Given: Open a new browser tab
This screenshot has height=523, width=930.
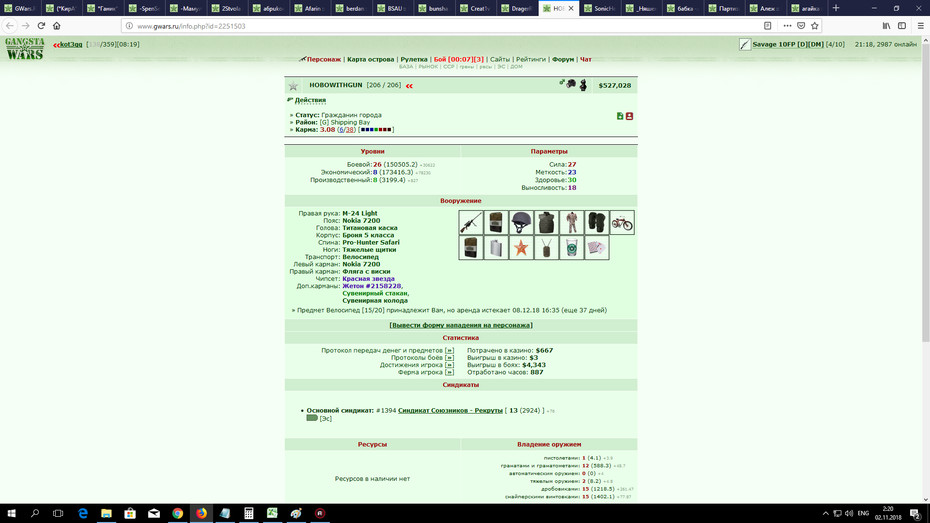Looking at the screenshot, I should pos(836,8).
